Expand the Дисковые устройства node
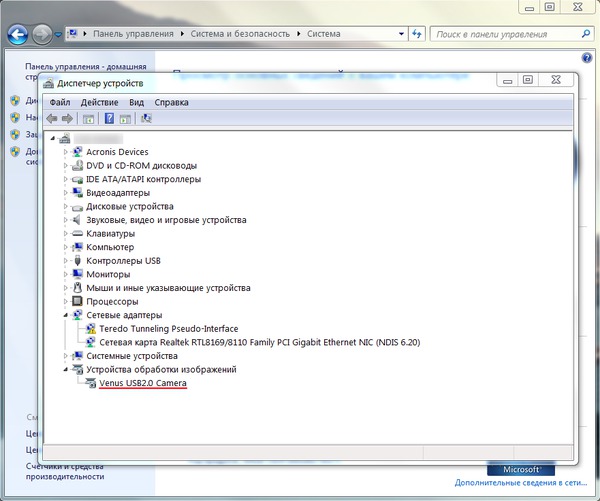Image resolution: width=600 pixels, height=501 pixels. (65, 206)
